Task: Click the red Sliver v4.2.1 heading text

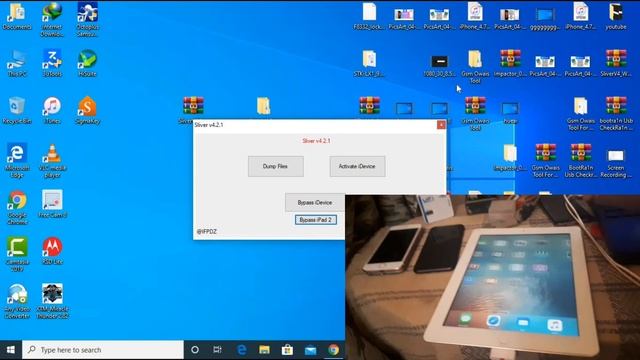Action: tap(316, 141)
